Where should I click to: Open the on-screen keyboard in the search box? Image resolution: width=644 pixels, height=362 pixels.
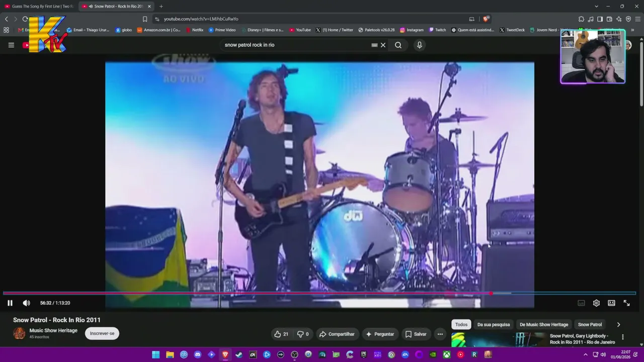[x=374, y=45]
